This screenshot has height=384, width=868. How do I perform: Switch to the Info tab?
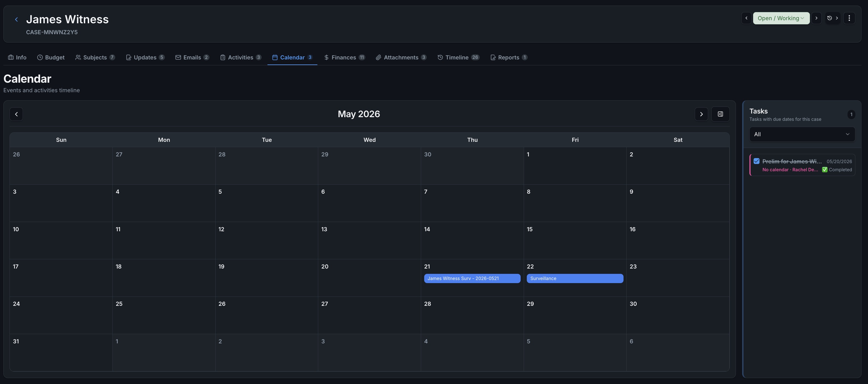pyautogui.click(x=17, y=58)
